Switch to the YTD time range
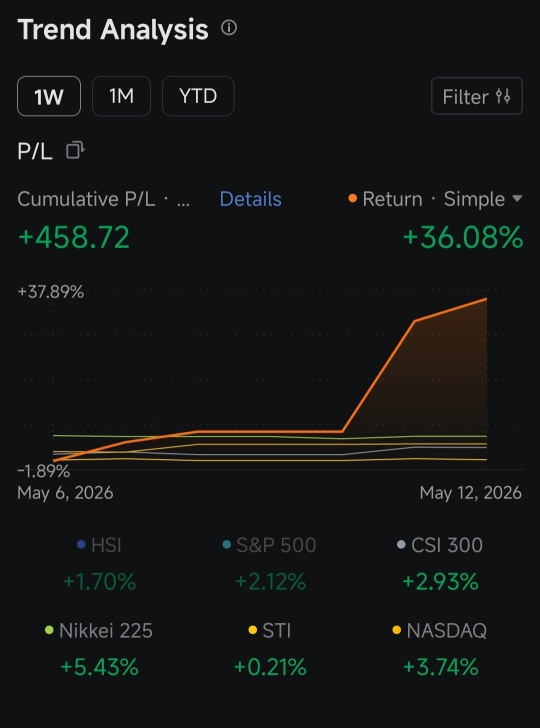 point(198,96)
